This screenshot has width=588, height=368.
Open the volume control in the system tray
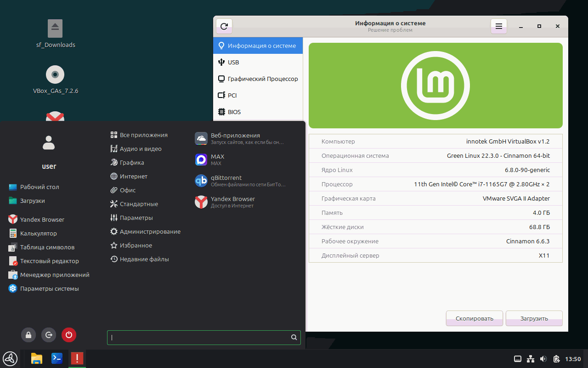coord(543,359)
